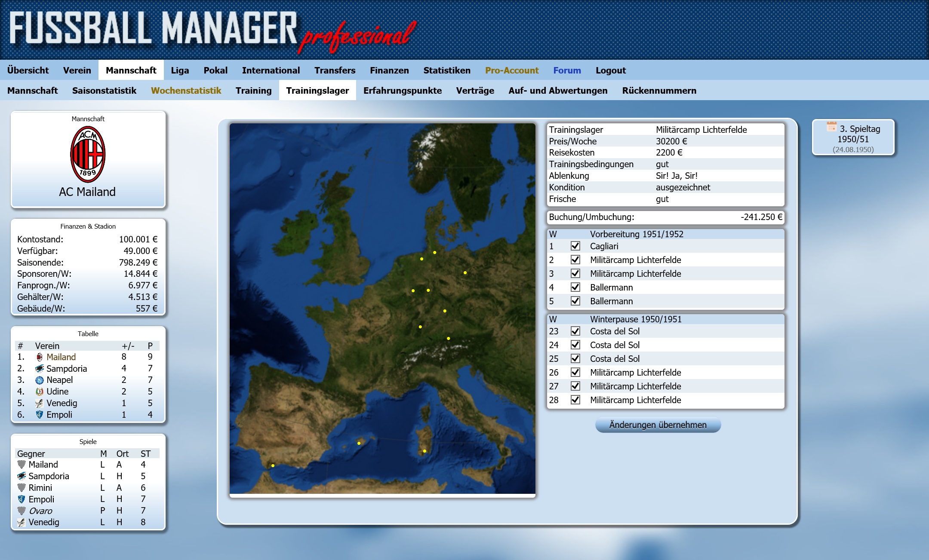Click the Mailand icon in the league table
929x560 pixels.
click(x=40, y=357)
